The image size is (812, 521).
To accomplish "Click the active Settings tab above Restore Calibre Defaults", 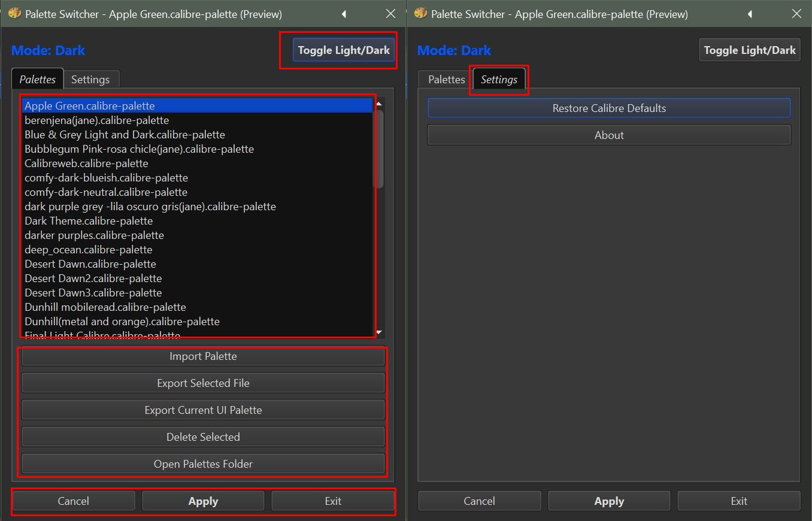I will point(499,79).
